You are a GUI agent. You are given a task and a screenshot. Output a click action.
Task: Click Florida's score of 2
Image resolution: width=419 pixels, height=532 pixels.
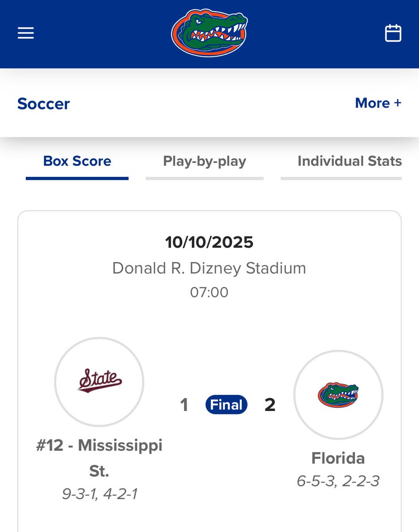[270, 405]
